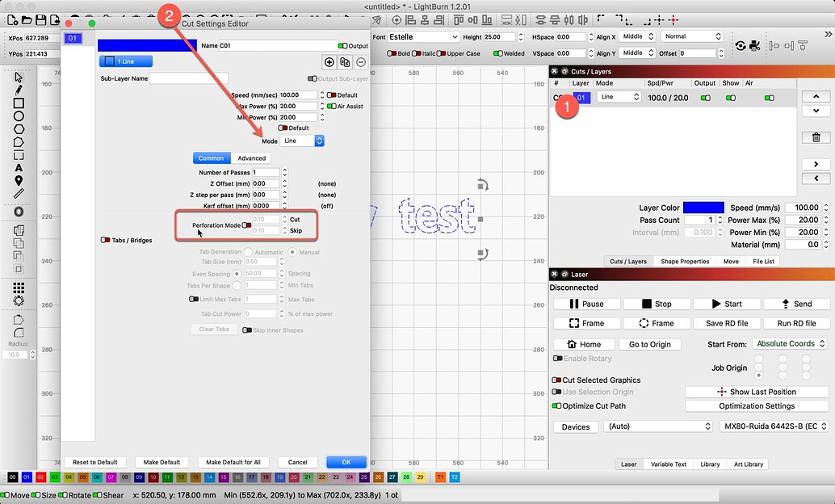Viewport: 835px width, 504px height.
Task: Click the Go to Origin button
Action: click(650, 343)
